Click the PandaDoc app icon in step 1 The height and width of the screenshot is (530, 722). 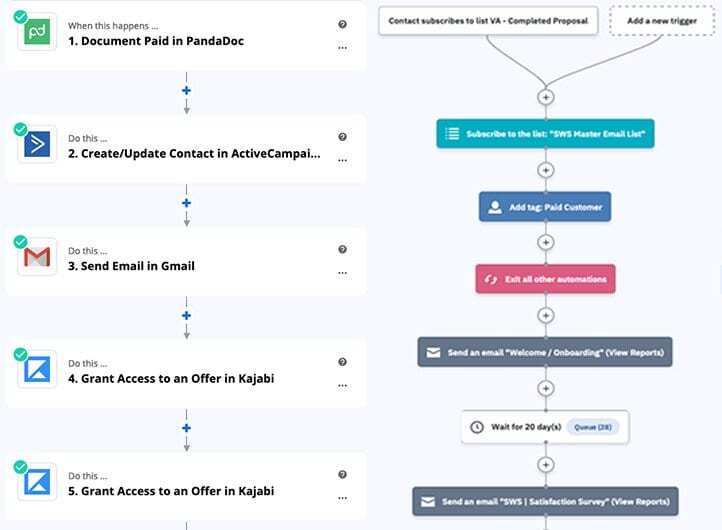pyautogui.click(x=37, y=32)
